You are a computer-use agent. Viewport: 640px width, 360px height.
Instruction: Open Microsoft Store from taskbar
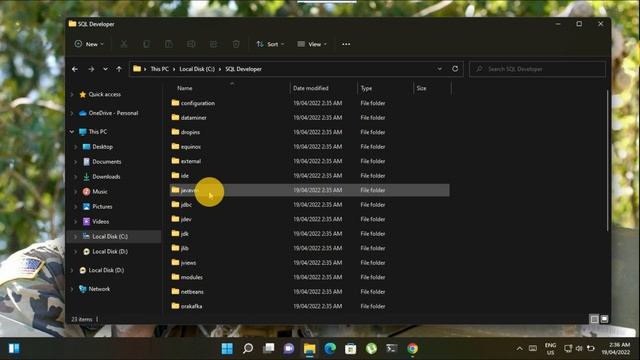point(351,349)
